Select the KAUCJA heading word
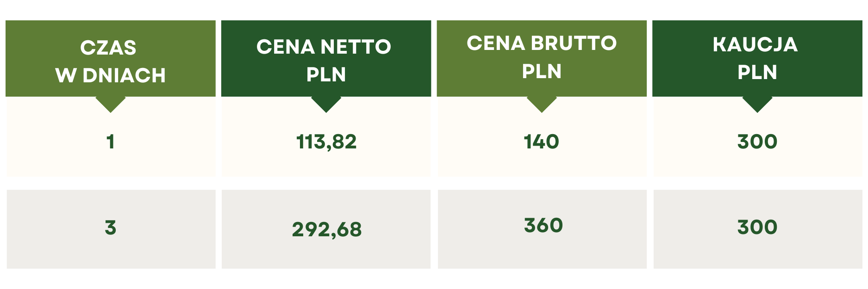Image resolution: width=868 pixels, height=289 pixels. pyautogui.click(x=755, y=44)
